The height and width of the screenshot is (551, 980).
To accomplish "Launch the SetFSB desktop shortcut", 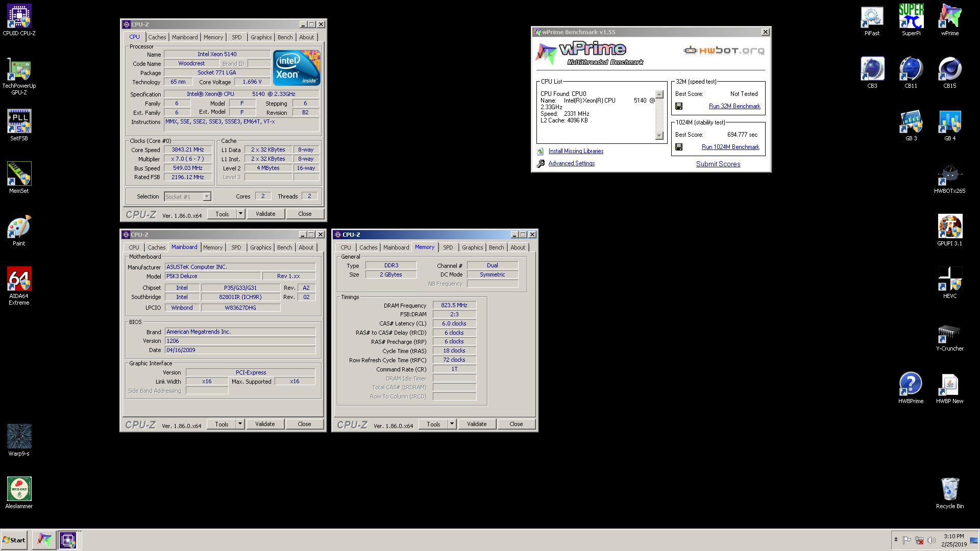I will coord(19,126).
